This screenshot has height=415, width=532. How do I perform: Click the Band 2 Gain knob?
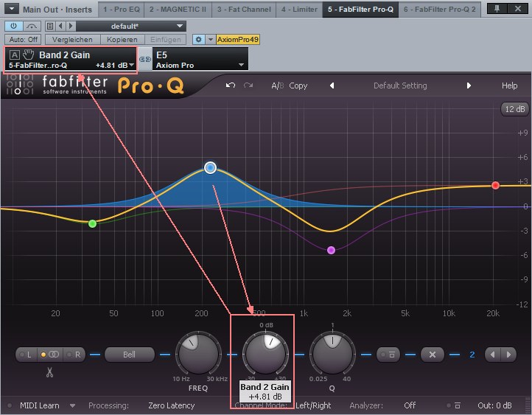[265, 355]
